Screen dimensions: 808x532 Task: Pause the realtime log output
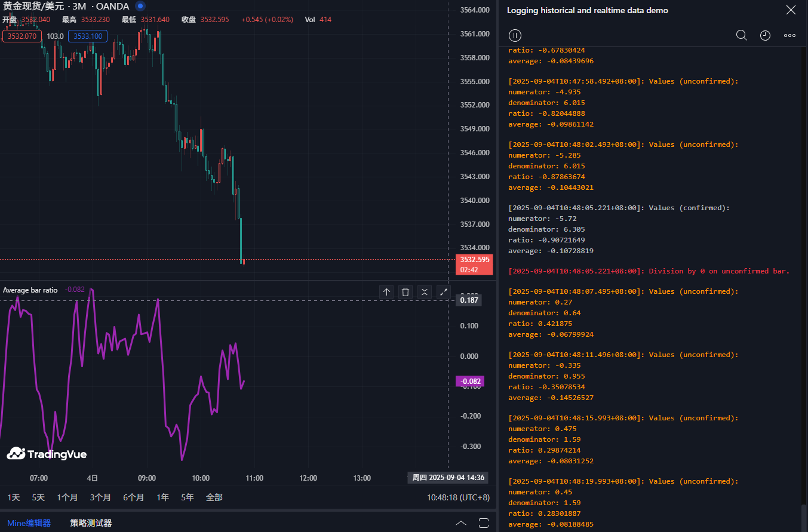click(x=515, y=35)
